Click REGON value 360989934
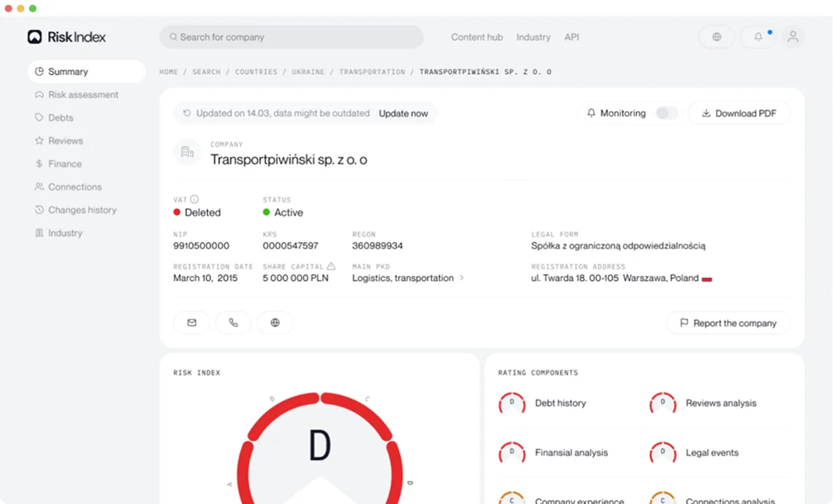This screenshot has height=504, width=833. coord(377,246)
